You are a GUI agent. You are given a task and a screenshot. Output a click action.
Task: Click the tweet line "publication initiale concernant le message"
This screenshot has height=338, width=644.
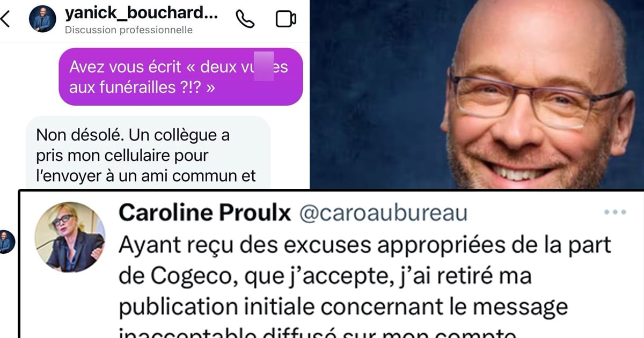pyautogui.click(x=343, y=307)
